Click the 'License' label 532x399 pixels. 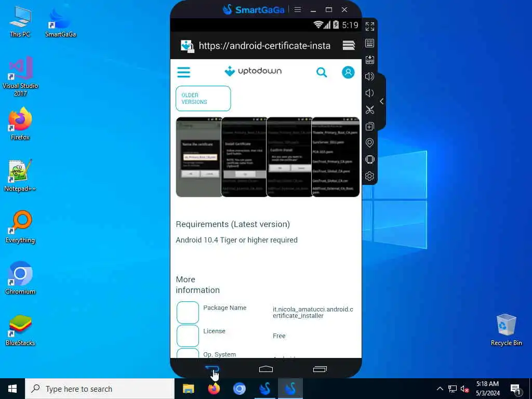214,331
